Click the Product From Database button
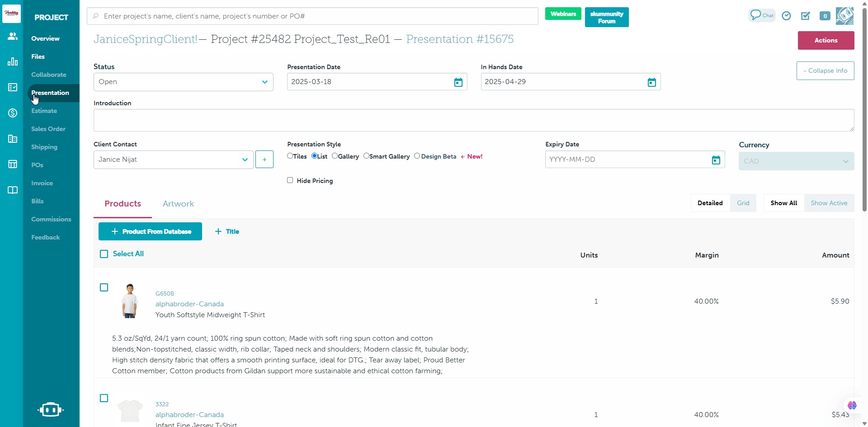This screenshot has height=427, width=868. [x=150, y=231]
